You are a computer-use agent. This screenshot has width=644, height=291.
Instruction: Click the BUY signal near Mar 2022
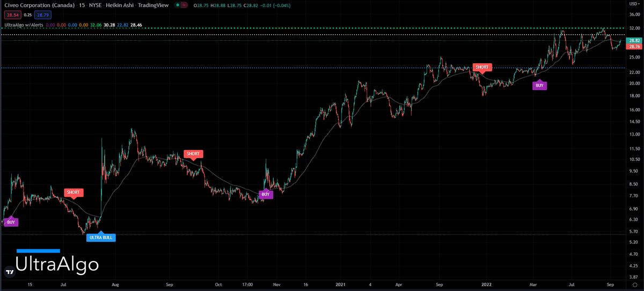point(540,85)
